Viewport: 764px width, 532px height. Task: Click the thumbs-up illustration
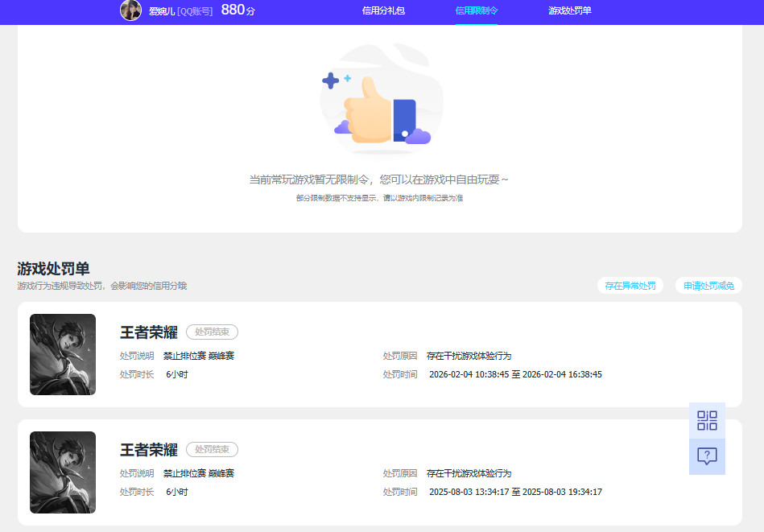click(x=382, y=99)
